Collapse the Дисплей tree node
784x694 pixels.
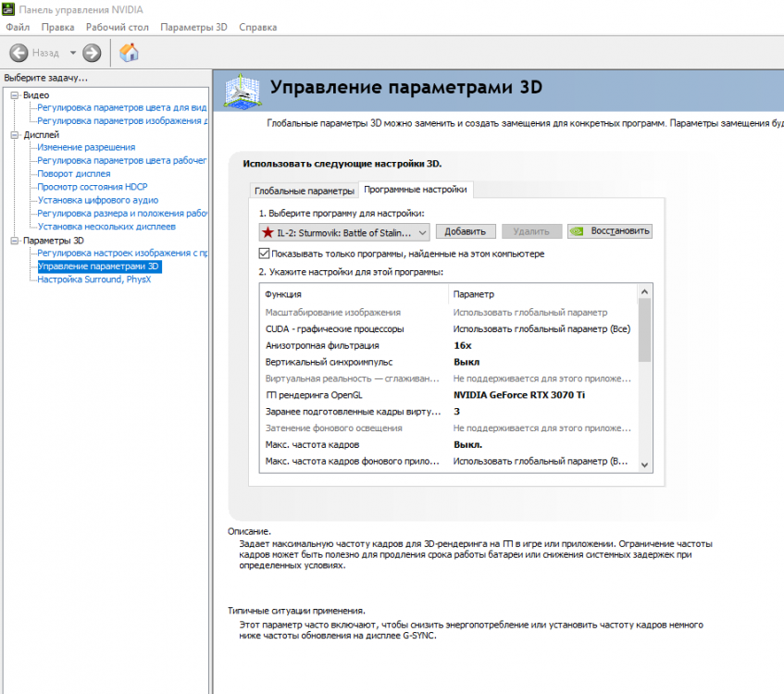pyautogui.click(x=15, y=135)
